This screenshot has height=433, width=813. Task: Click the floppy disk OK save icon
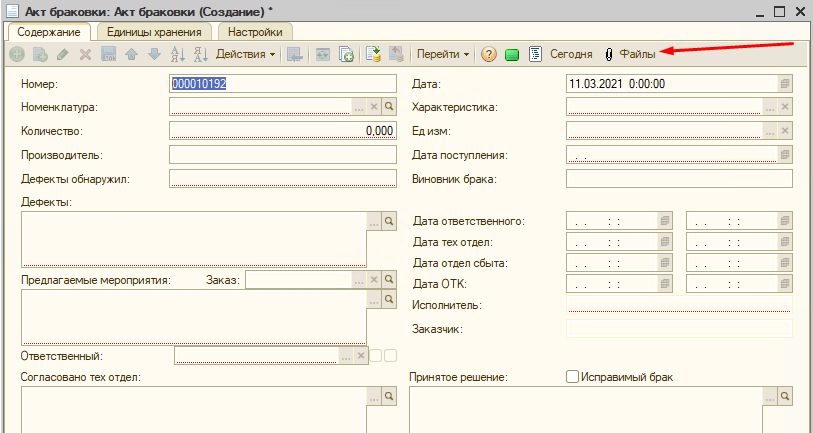[x=108, y=54]
